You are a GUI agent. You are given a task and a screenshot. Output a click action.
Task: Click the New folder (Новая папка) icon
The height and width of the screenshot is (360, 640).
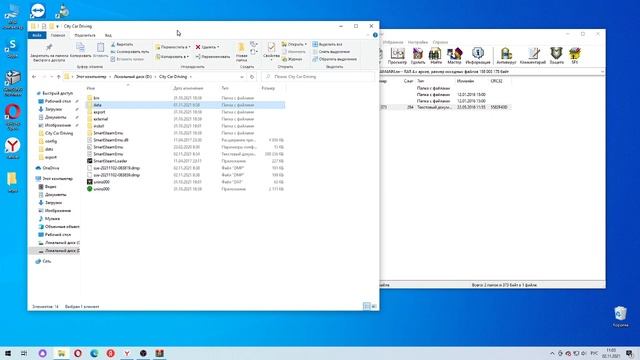[x=242, y=51]
